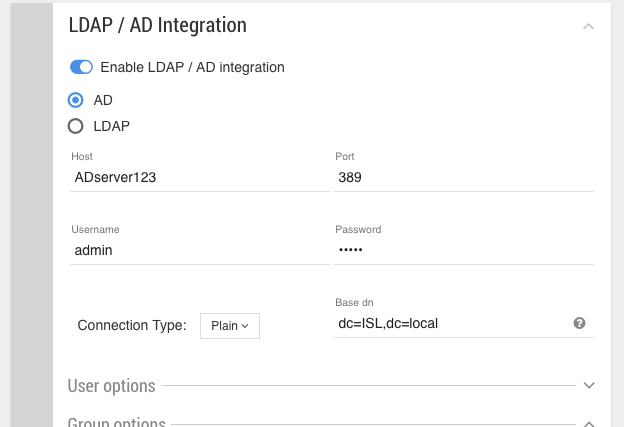The height and width of the screenshot is (427, 624).
Task: Select the AD radio button
Action: pos(75,100)
